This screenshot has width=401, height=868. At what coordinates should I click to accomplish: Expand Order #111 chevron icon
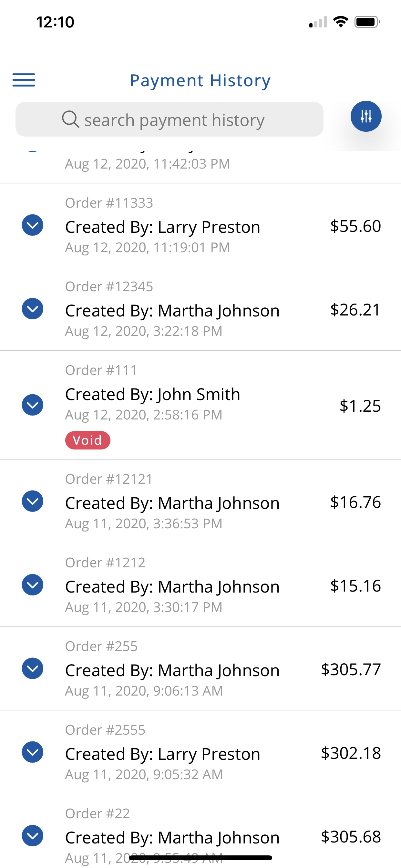click(32, 405)
